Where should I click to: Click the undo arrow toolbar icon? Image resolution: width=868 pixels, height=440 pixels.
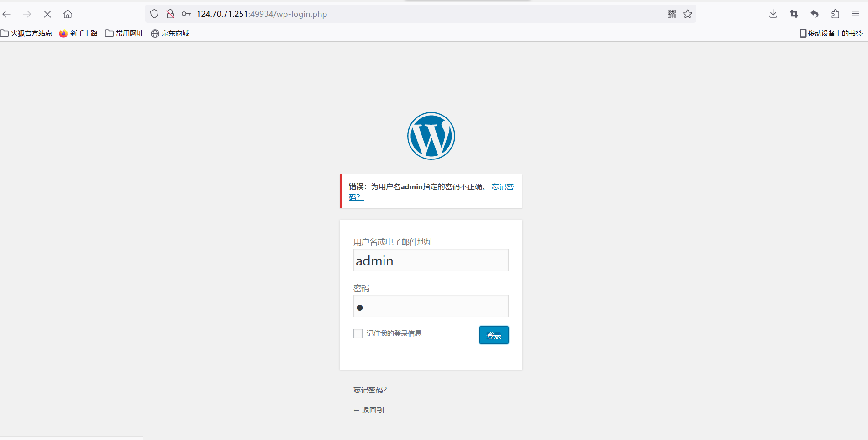[815, 14]
